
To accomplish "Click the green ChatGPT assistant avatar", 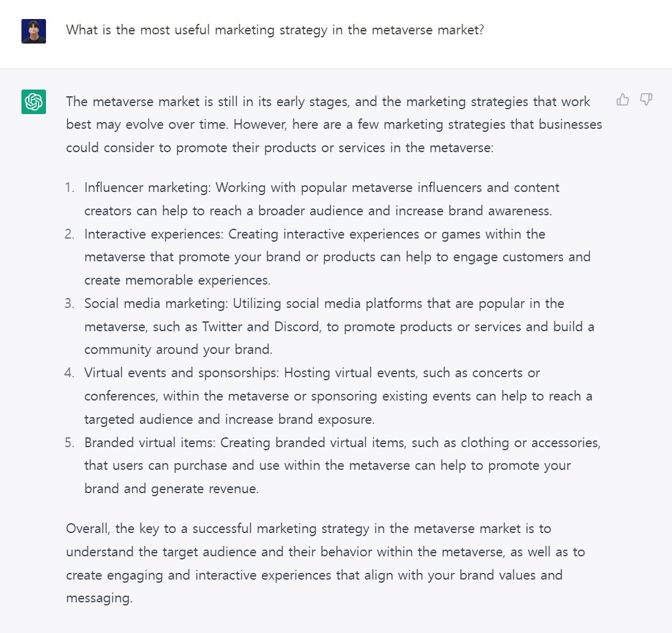I will (x=34, y=102).
